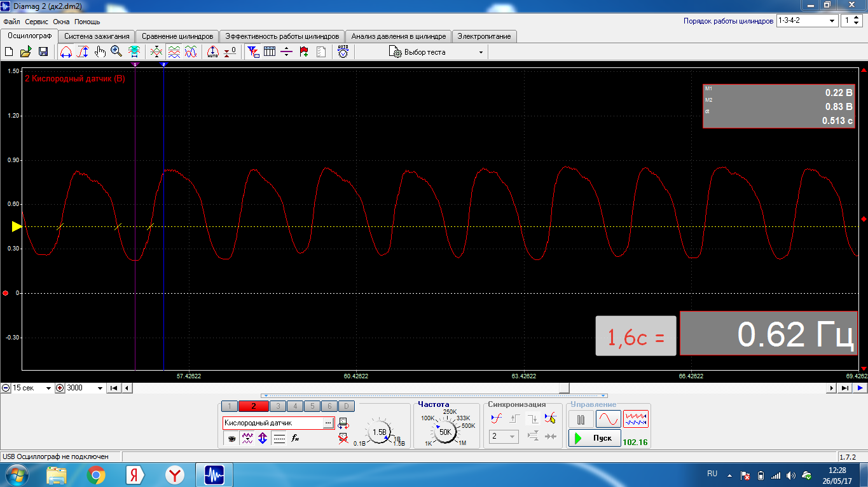Click the zero level reset icon
This screenshot has height=487, width=868.
click(230, 52)
